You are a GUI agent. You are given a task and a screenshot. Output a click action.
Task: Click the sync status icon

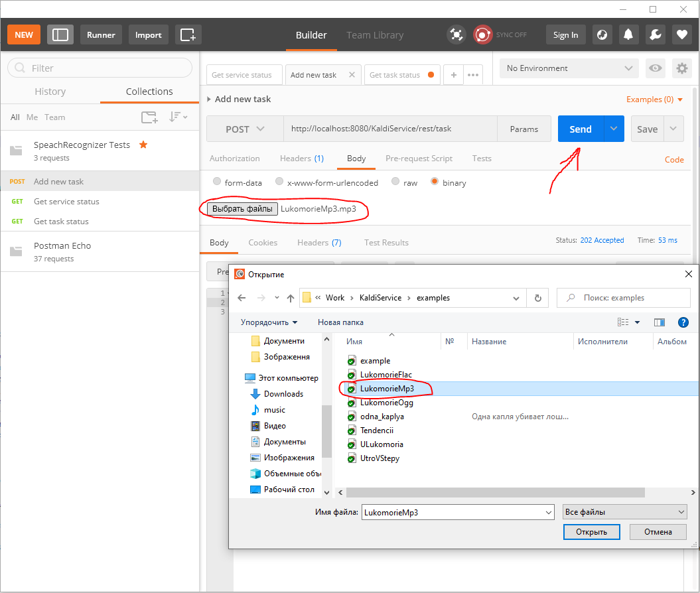point(482,34)
